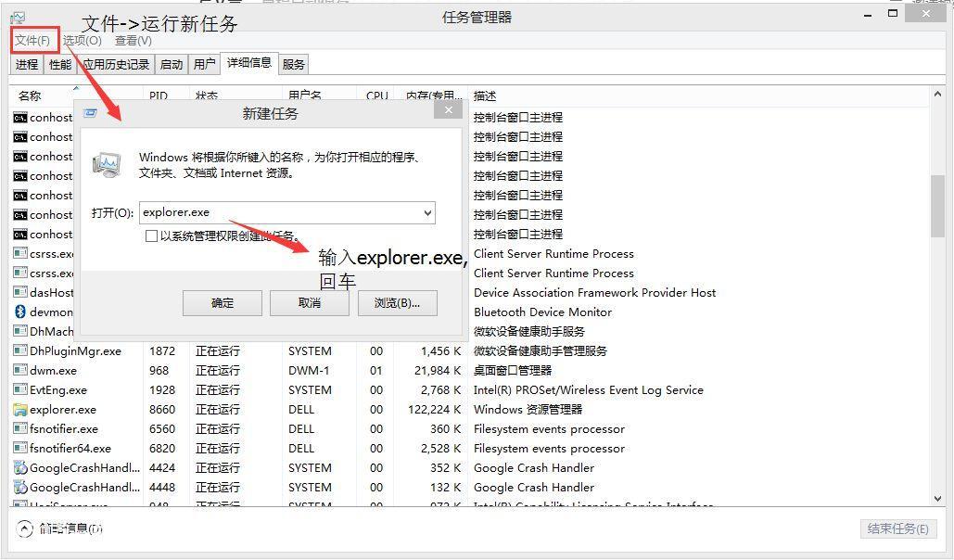The height and width of the screenshot is (560, 954).
Task: Click the Run computer icon in the dialog
Action: click(107, 164)
